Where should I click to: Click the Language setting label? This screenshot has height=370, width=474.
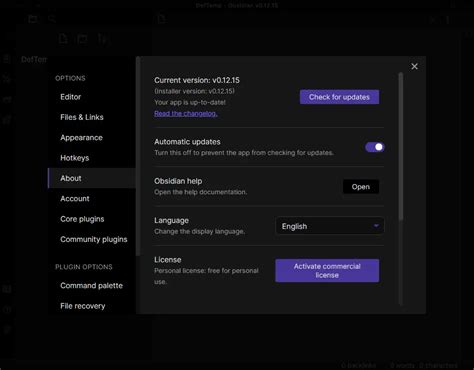pyautogui.click(x=171, y=221)
